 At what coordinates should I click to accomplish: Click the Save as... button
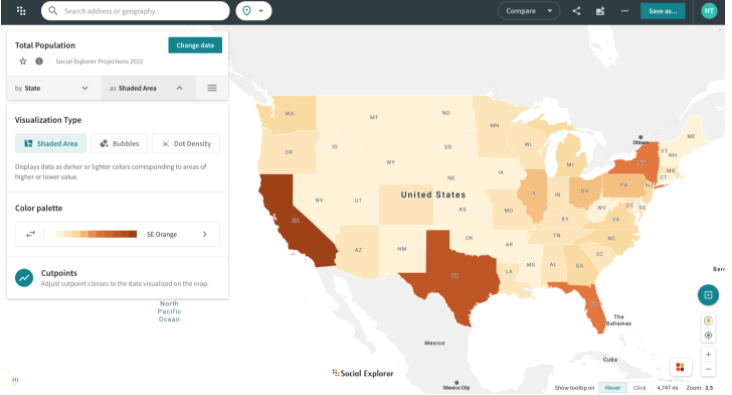(663, 11)
